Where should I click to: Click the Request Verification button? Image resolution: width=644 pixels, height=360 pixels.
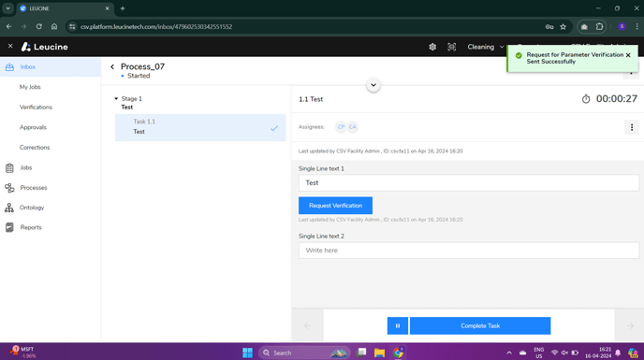(x=335, y=205)
